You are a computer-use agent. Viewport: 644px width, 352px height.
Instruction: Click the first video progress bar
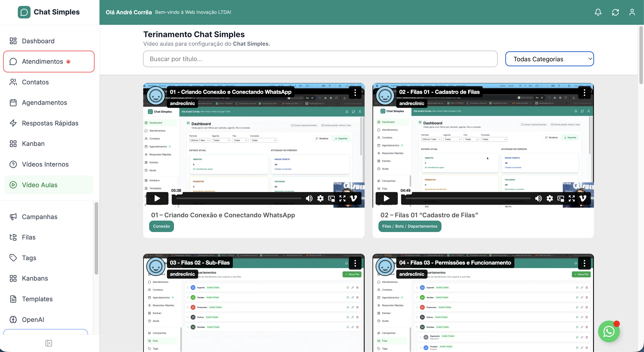click(239, 198)
